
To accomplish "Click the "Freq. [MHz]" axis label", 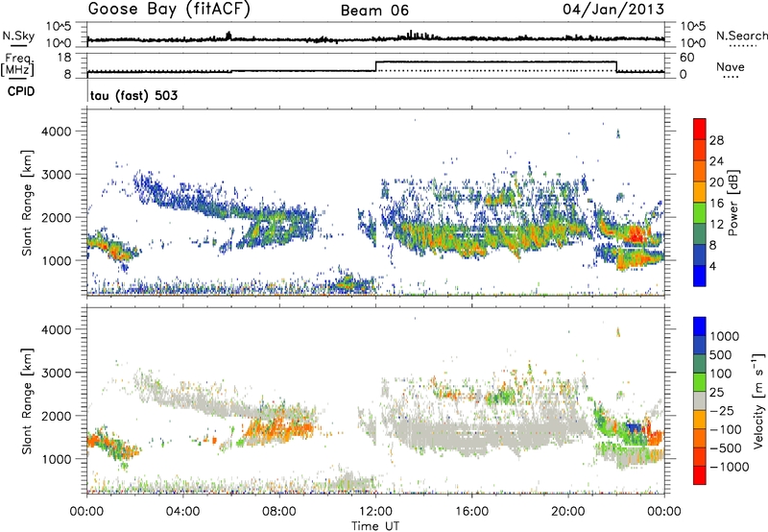I will 18,65.
